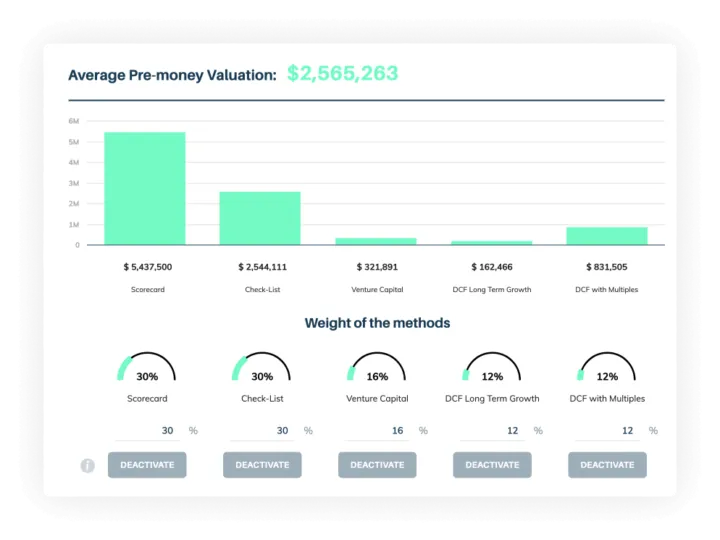Select the Scorecard bar in the chart
This screenshot has height=540, width=720.
145,188
